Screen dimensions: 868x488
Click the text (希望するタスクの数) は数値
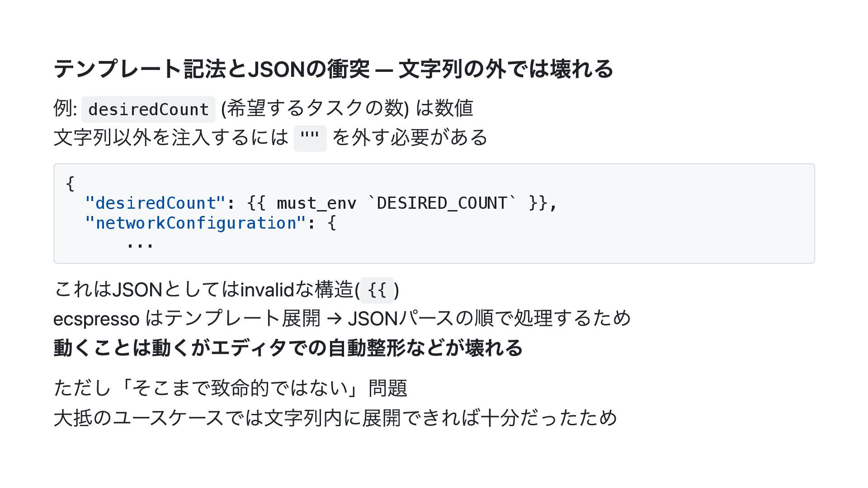click(x=347, y=108)
